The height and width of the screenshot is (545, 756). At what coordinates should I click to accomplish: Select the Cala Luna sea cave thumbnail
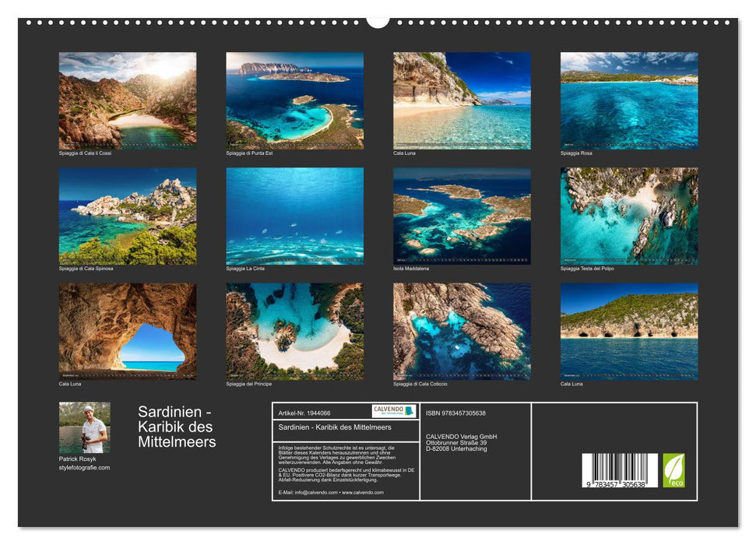[127, 332]
